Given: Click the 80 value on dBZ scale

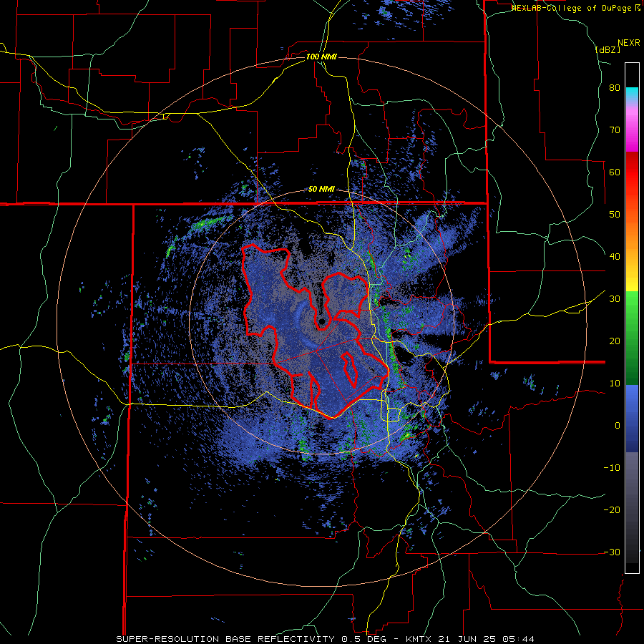Looking at the screenshot, I should [x=615, y=88].
